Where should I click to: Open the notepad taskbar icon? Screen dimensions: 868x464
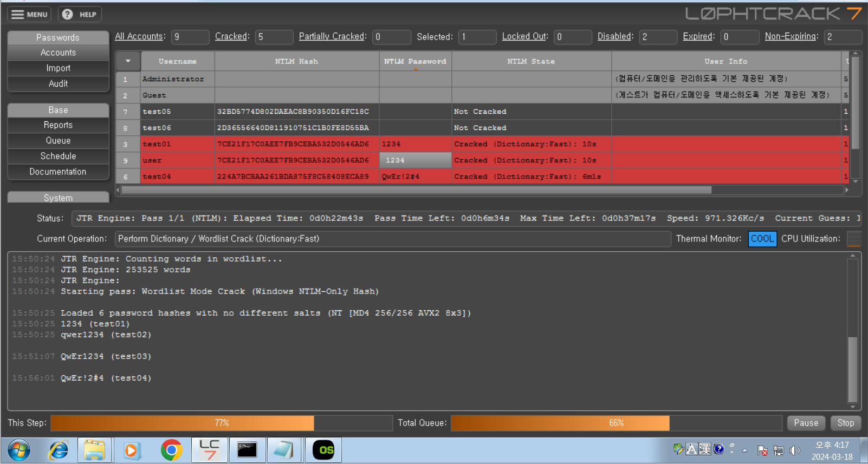(x=284, y=450)
